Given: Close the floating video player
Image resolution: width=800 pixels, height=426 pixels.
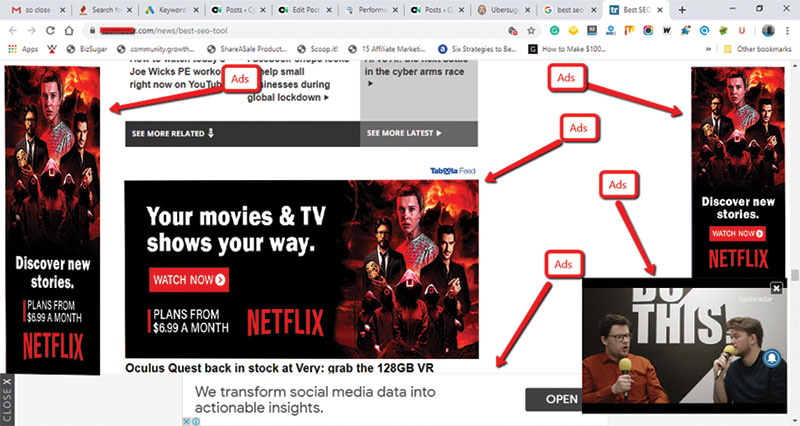Looking at the screenshot, I should click(x=776, y=289).
